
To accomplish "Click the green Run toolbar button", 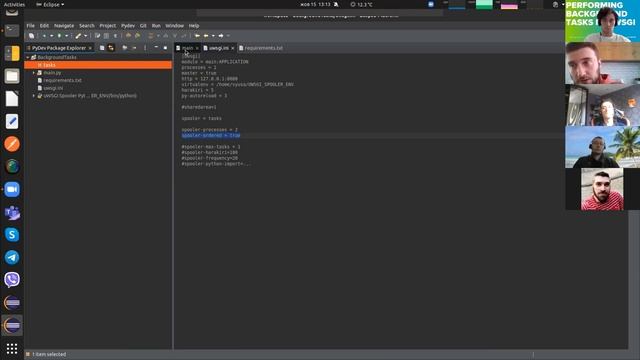I will pyautogui.click(x=60, y=36).
